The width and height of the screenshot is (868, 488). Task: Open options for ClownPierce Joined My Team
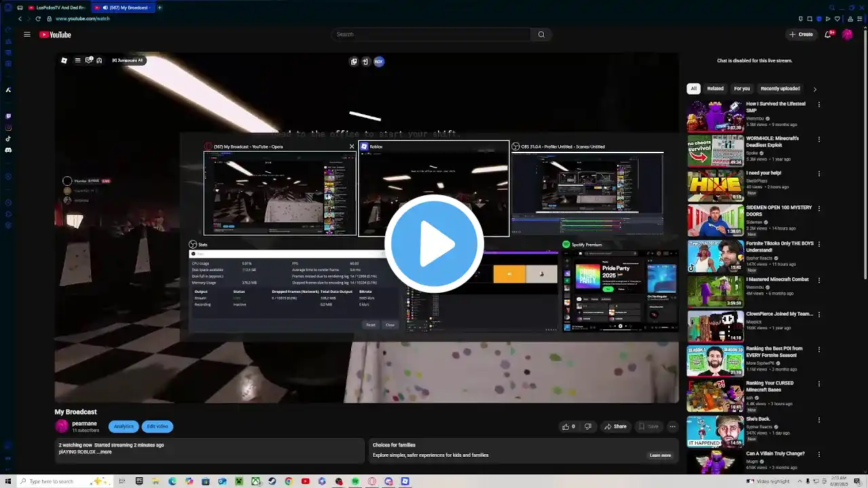819,314
